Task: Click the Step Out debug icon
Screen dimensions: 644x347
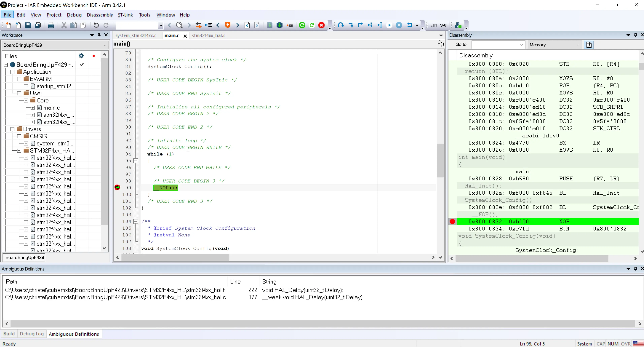Action: pyautogui.click(x=360, y=25)
